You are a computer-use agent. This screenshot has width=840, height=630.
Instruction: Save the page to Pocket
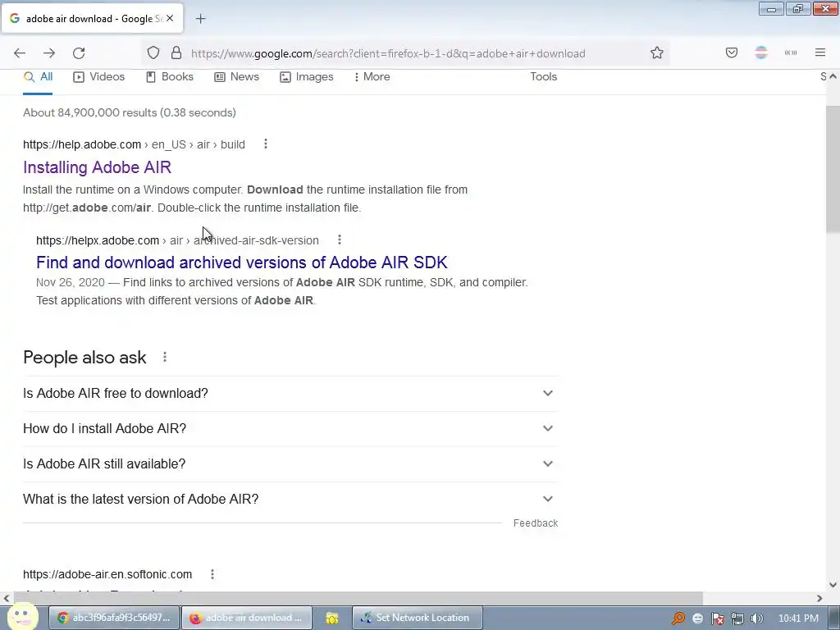coord(732,53)
